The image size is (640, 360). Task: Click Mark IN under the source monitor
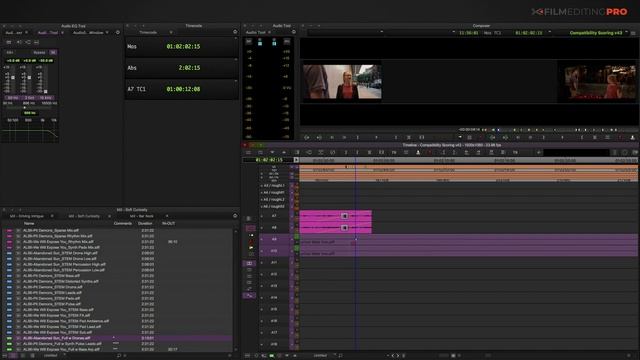point(358,138)
